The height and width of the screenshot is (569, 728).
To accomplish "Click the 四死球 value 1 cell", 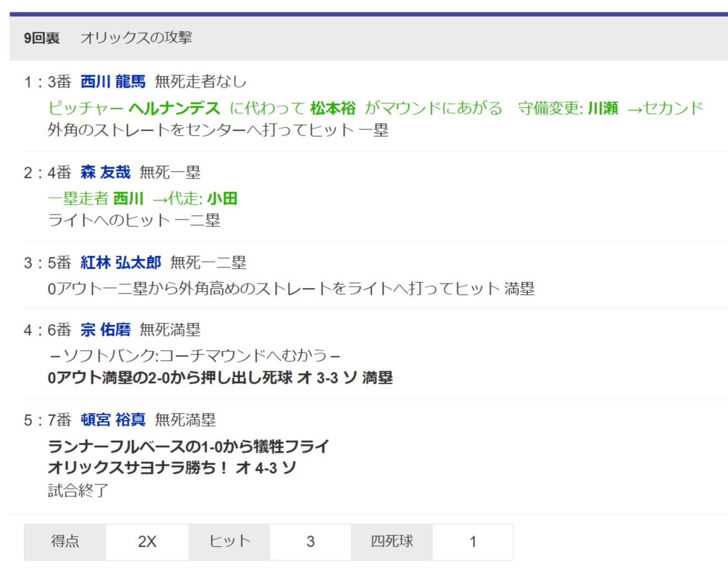I will pos(473,542).
